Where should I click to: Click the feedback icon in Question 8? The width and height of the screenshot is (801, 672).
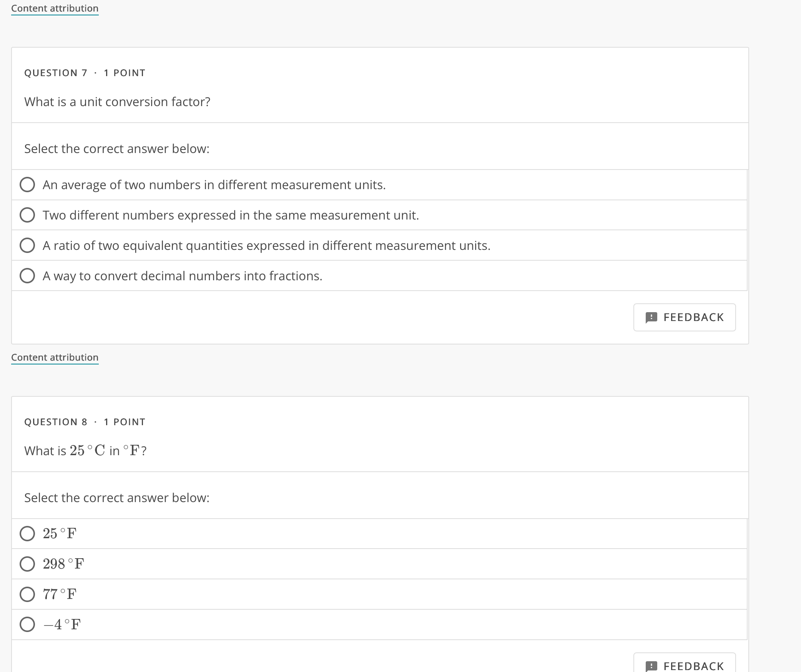pos(651,666)
